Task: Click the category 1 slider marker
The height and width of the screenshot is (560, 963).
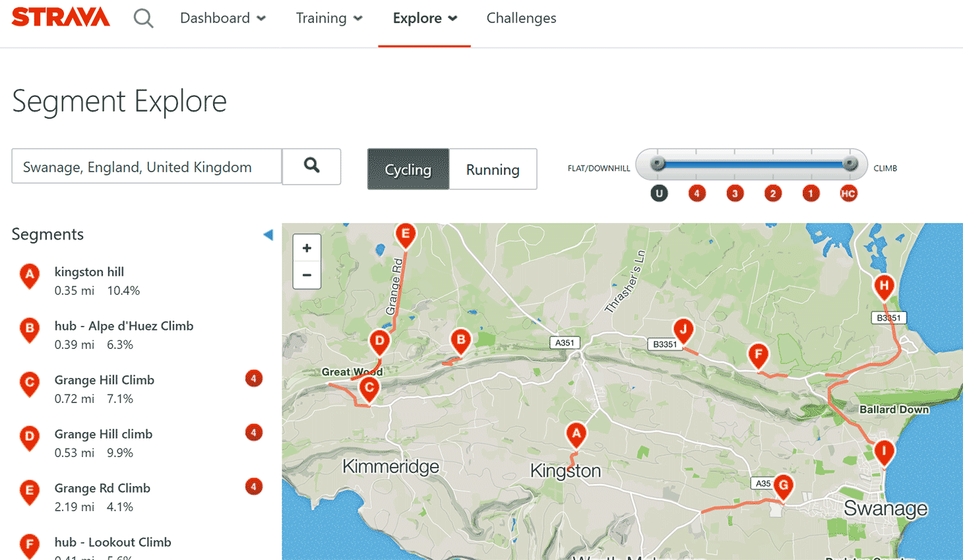Action: tap(811, 193)
